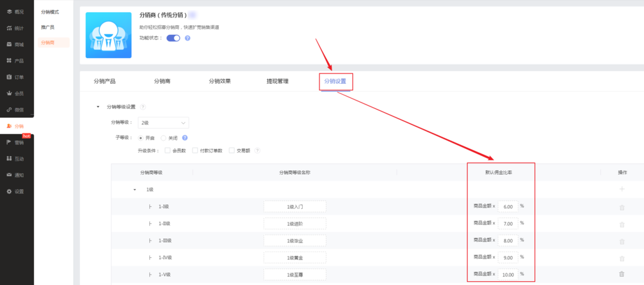Screen dimensions: 644x285
Task: Open 推广员 submenu item
Action: (x=48, y=27)
